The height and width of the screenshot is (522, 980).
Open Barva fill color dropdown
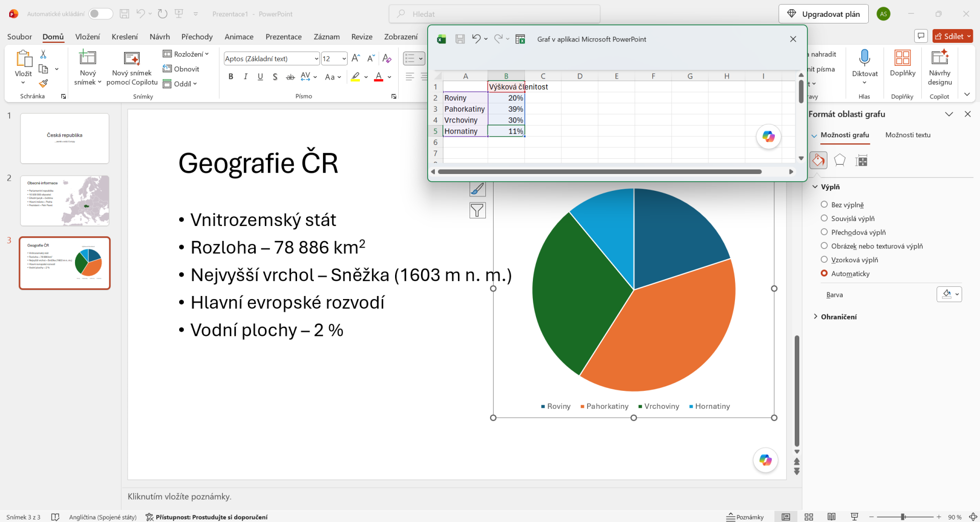949,294
